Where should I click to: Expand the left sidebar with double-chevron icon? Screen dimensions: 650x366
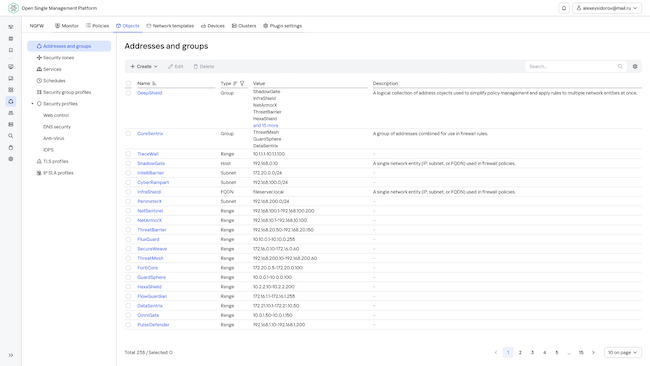tap(11, 355)
